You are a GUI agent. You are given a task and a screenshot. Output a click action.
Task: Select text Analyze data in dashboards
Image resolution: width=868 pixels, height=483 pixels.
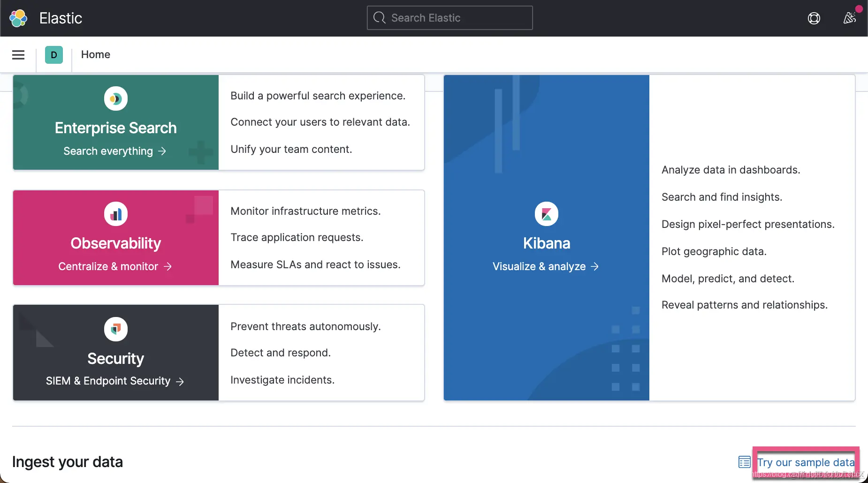point(731,170)
